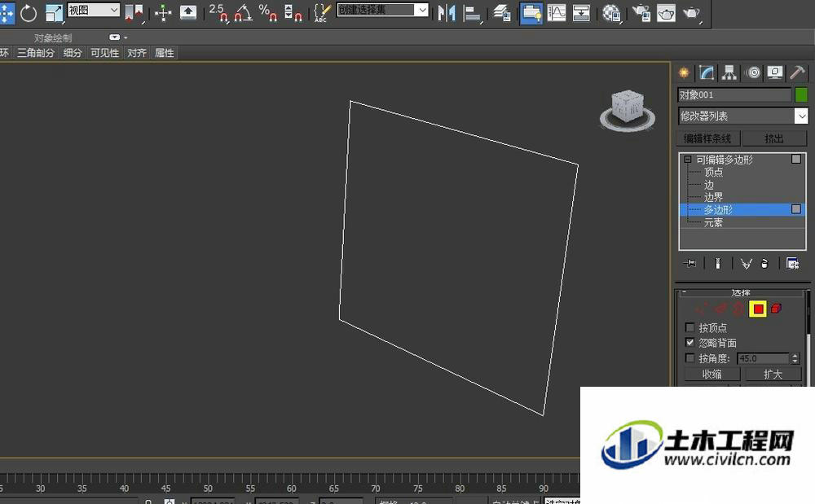This screenshot has width=815, height=504.
Task: Click the 对象001 object name field
Action: [734, 95]
